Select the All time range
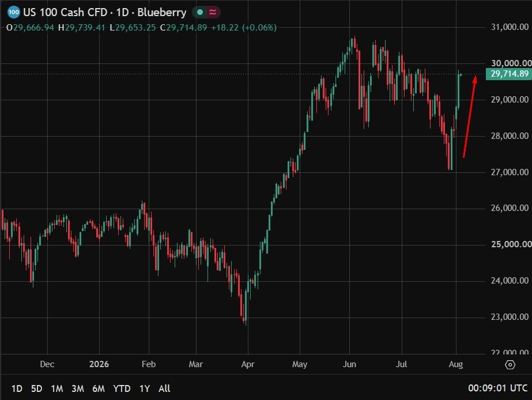The image size is (532, 400). pos(164,388)
